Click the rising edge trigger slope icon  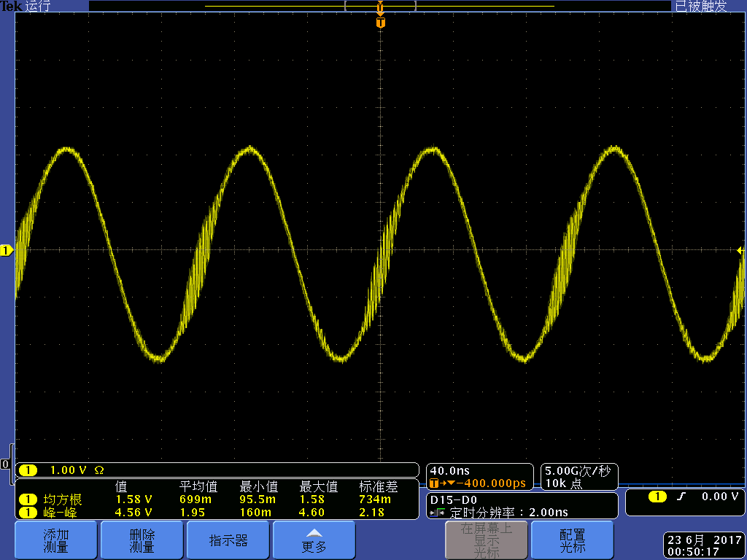coord(681,497)
